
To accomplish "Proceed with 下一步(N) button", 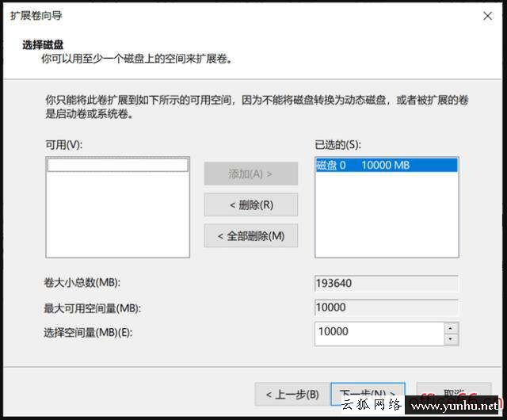I will [368, 394].
